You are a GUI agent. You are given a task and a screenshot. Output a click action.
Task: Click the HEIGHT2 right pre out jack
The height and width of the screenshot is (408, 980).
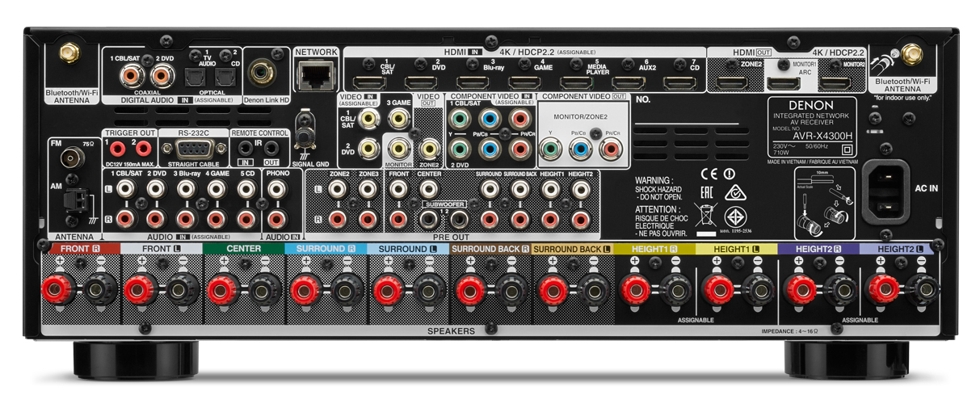580,218
